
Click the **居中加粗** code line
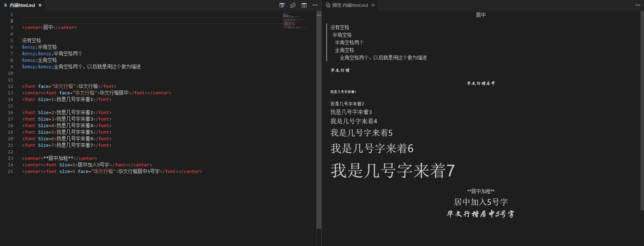(x=60, y=158)
